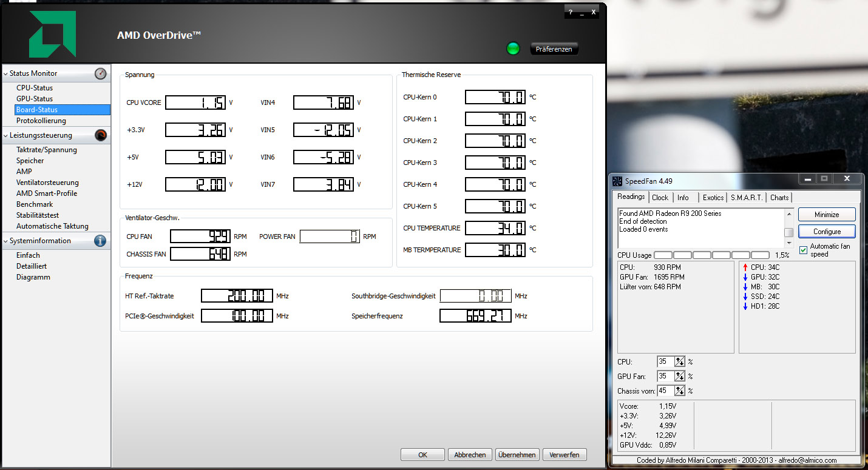Select Board-Status in the sidebar
The image size is (868, 470).
(63, 110)
